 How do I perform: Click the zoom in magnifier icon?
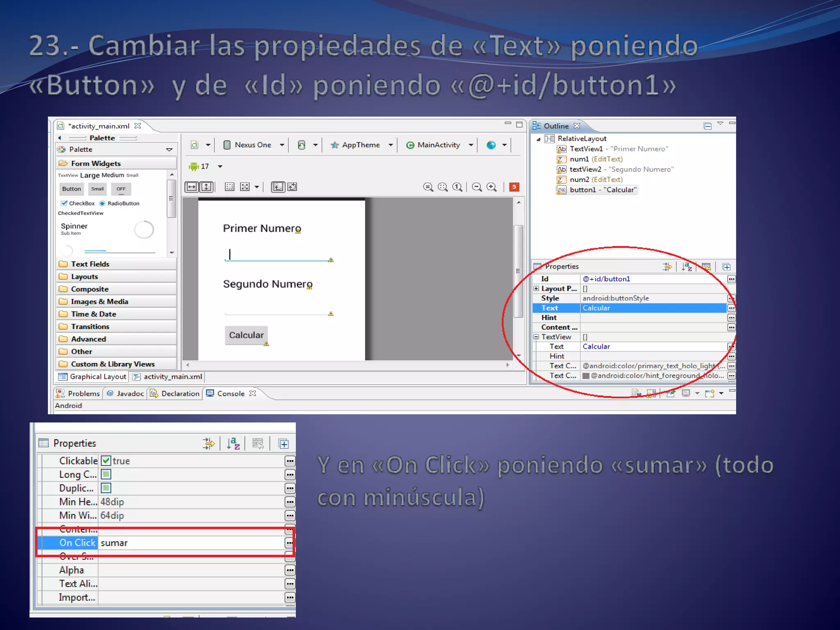(x=491, y=187)
